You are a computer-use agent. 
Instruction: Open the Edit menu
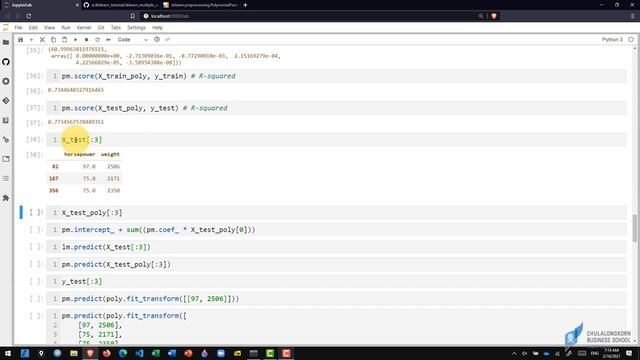click(33, 28)
